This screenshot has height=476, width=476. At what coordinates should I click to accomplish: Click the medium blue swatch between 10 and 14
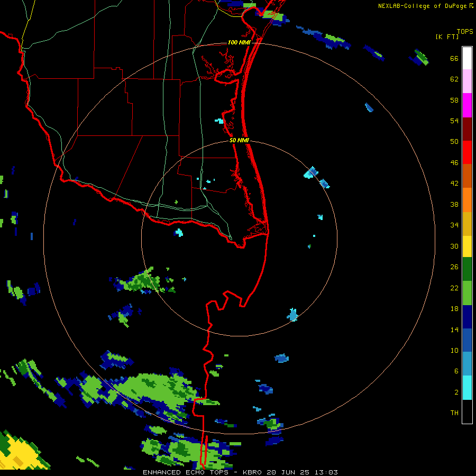[467, 340]
